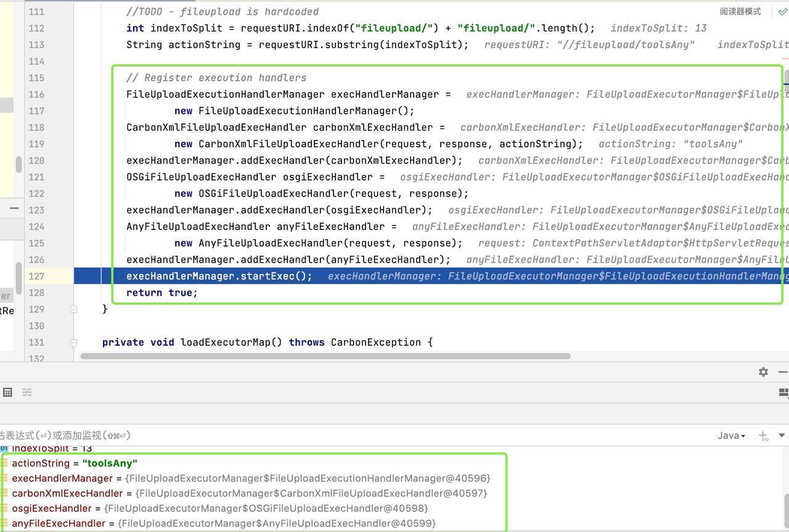Click line number 127 in the gutter

36,276
